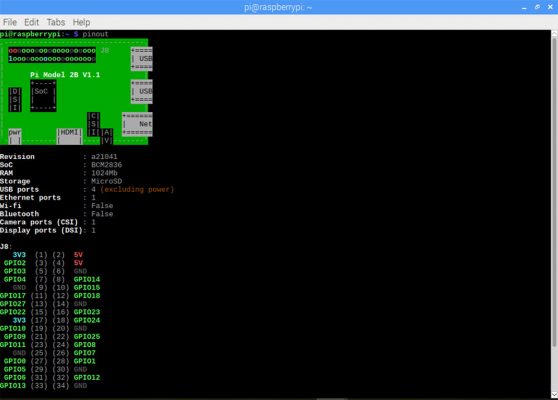The image size is (558, 400).
Task: Close the terminal window
Action: (550, 7)
